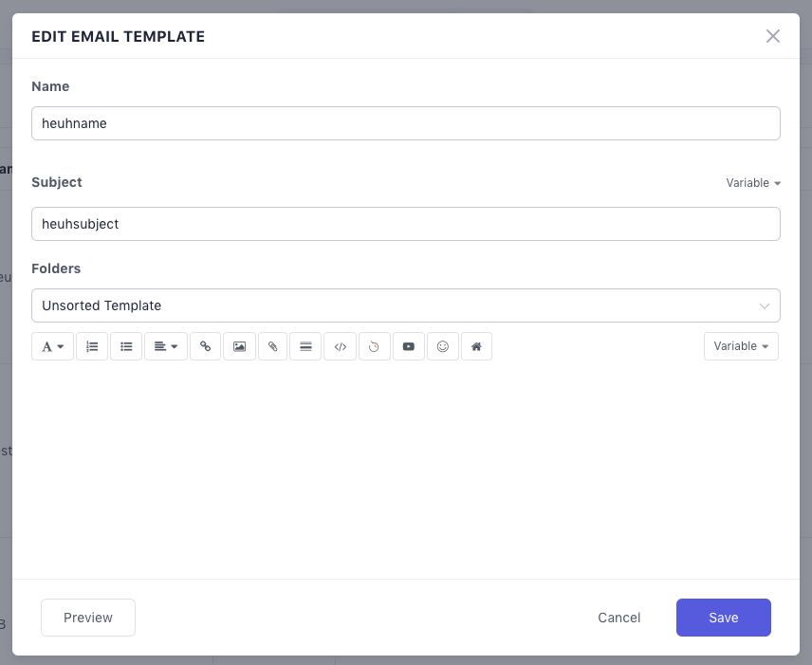
Task: Insert an unordered bullet list
Action: click(126, 346)
